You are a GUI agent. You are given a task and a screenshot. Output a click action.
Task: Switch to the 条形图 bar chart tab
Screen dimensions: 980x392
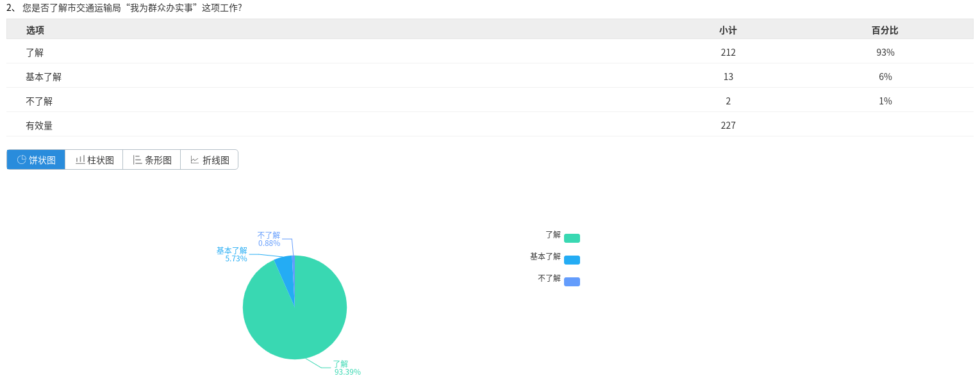coord(152,159)
